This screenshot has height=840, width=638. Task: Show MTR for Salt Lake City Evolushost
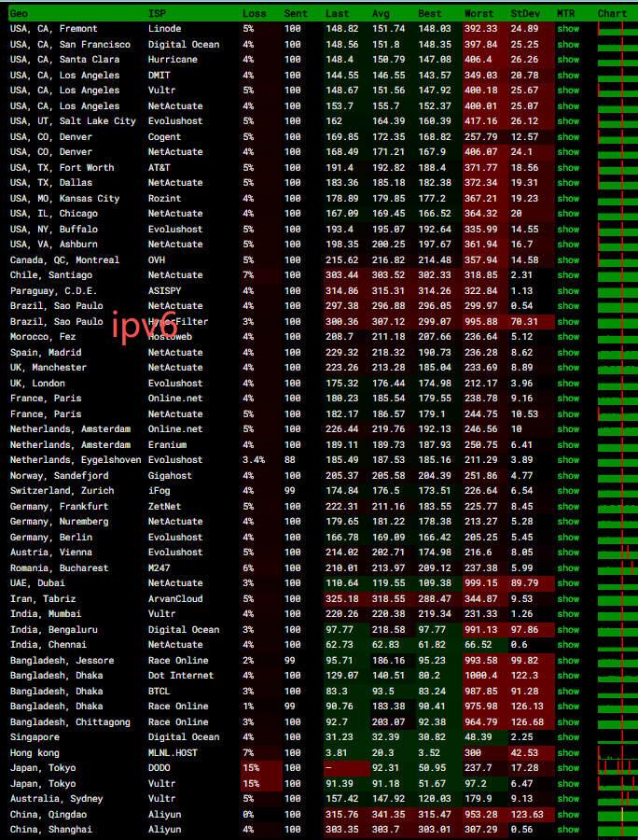click(x=568, y=121)
